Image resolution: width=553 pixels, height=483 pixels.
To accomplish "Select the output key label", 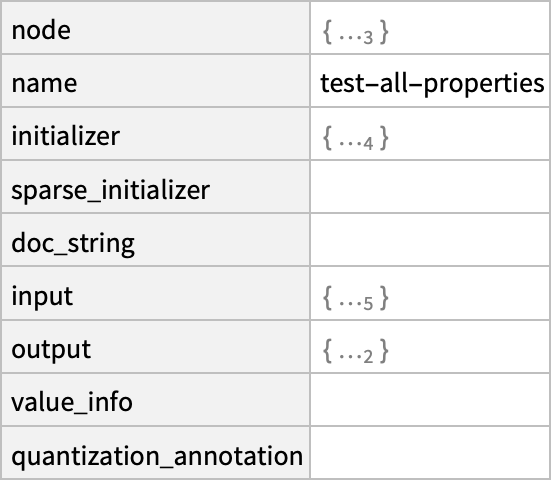I will pos(51,350).
